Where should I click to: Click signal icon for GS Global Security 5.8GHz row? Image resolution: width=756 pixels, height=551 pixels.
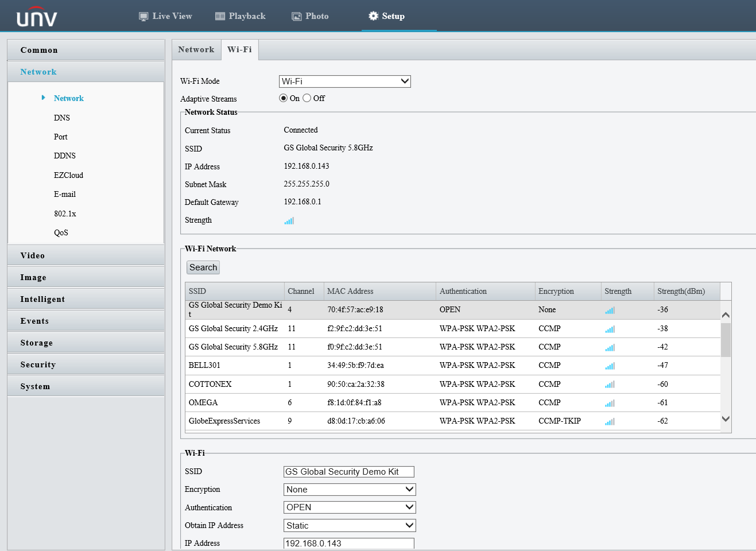click(610, 347)
